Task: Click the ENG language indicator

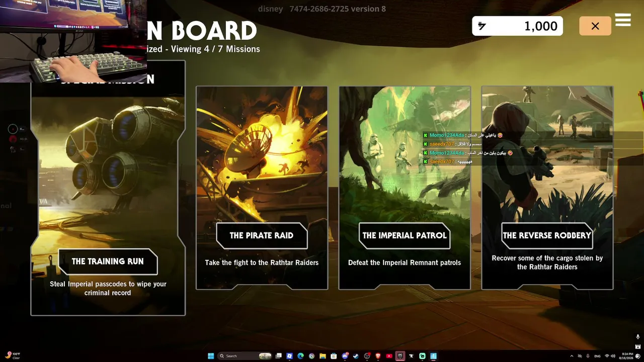Action: [597, 356]
